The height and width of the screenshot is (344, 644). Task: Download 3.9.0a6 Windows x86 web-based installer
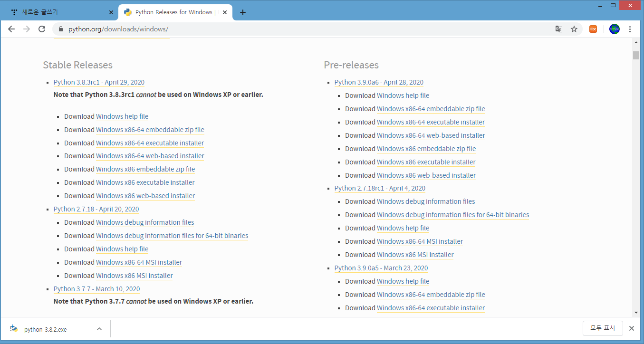[x=426, y=175]
